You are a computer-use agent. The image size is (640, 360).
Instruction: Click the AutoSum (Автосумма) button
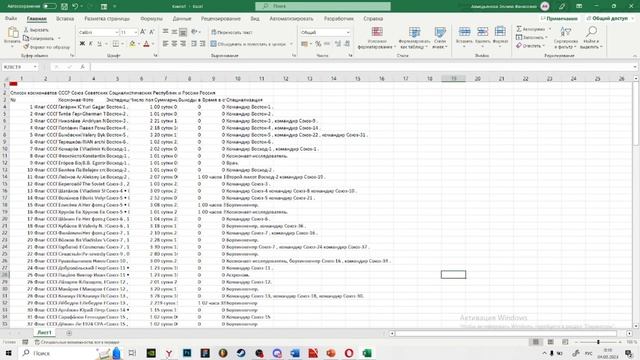[x=531, y=29]
